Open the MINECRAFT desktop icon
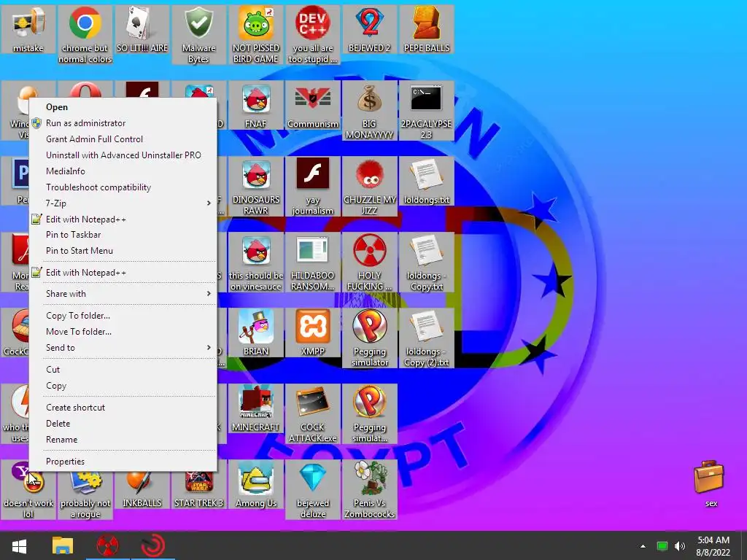 point(256,408)
